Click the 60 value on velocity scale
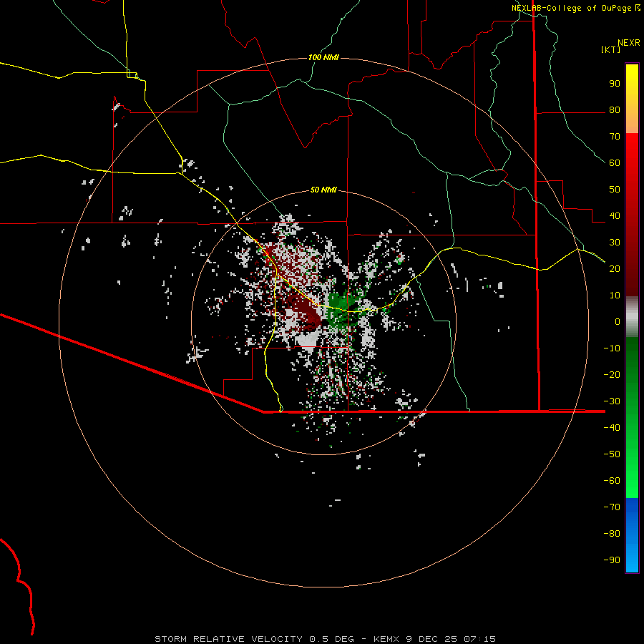 coord(615,162)
